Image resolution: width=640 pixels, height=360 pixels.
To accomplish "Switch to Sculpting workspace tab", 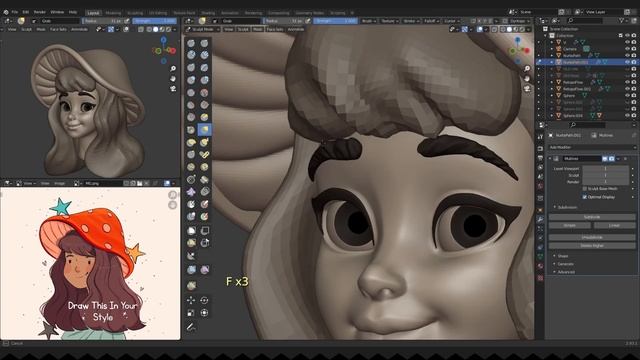I will point(135,13).
